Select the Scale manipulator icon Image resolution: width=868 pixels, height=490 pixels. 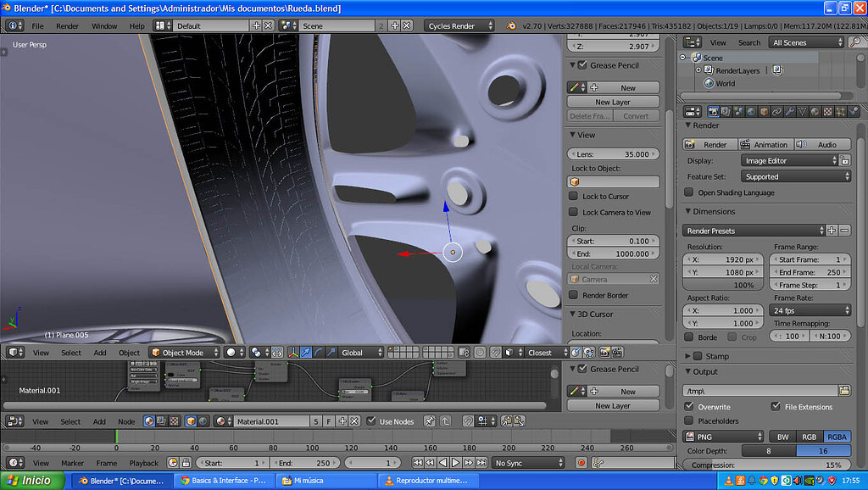click(x=331, y=352)
